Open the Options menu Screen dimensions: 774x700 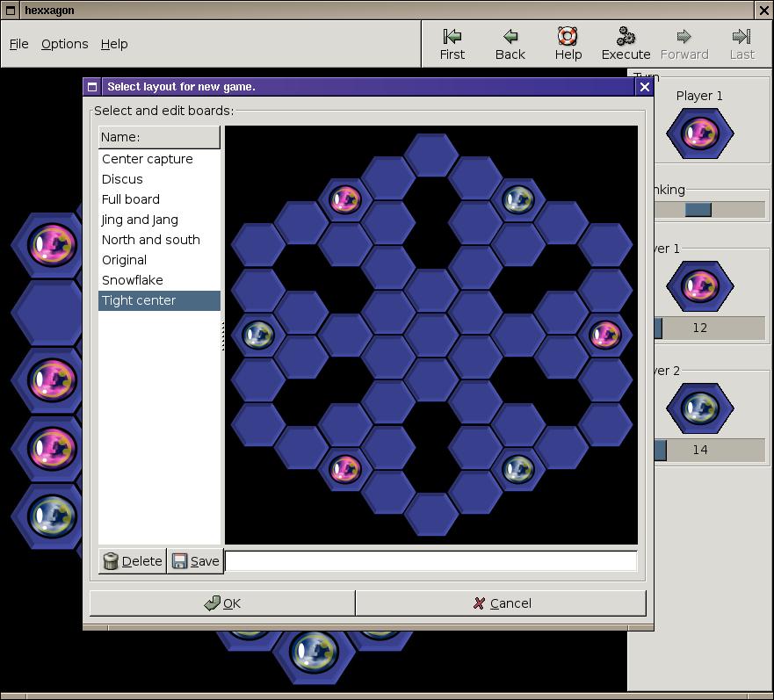(65, 44)
